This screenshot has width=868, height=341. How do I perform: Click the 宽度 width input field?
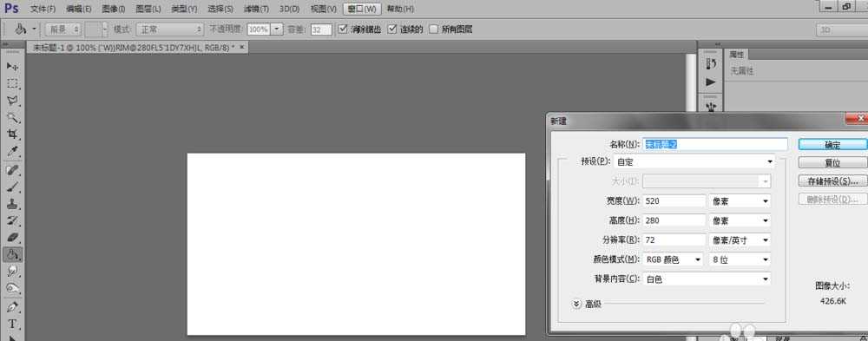(x=674, y=201)
